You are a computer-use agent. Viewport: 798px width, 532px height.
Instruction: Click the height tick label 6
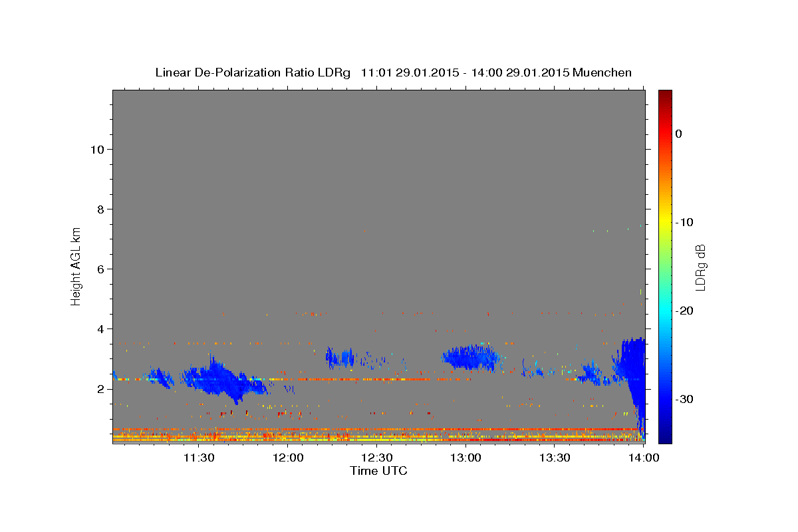(x=100, y=269)
